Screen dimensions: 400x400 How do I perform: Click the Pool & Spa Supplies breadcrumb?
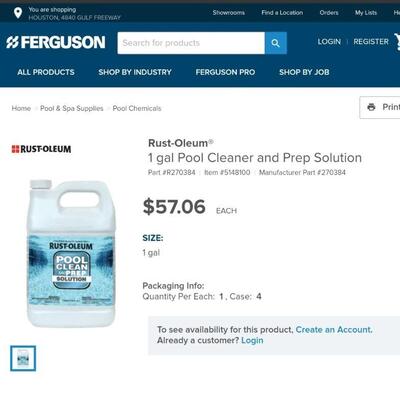(72, 108)
